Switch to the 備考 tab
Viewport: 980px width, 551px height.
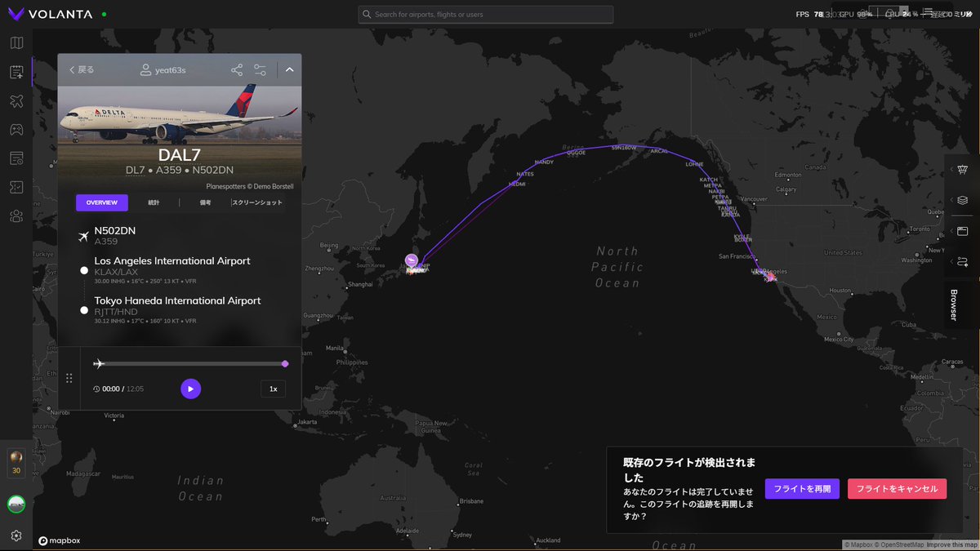(x=205, y=202)
